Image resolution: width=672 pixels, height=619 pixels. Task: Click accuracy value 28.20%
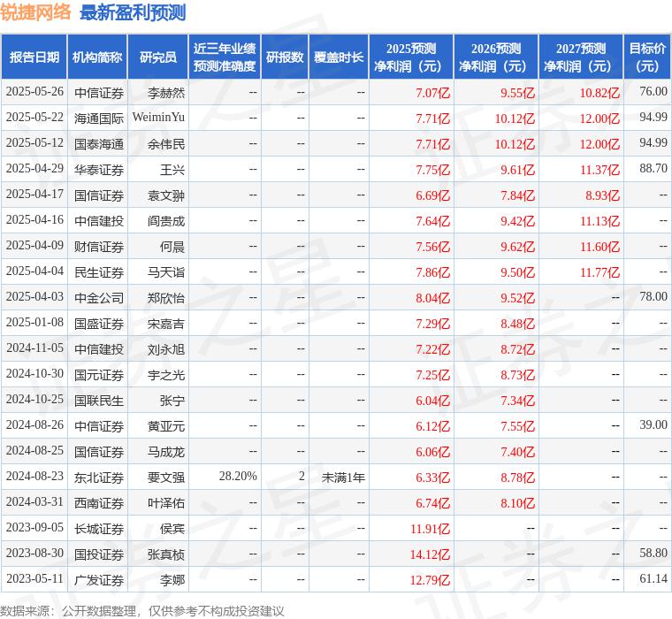click(238, 476)
